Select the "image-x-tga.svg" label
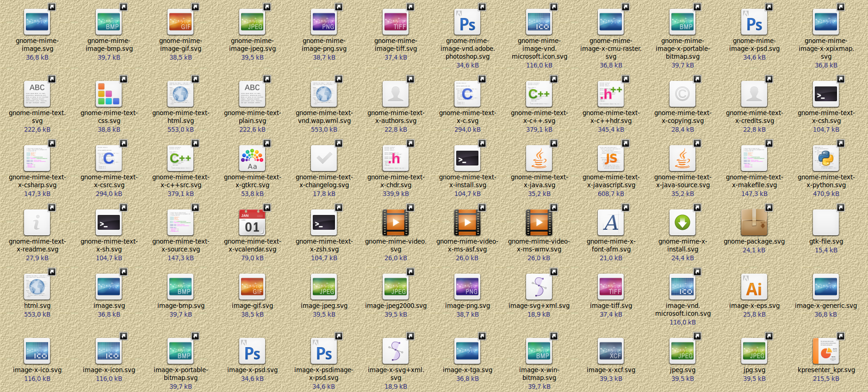Screen dimensions: 868x392 coord(467,370)
